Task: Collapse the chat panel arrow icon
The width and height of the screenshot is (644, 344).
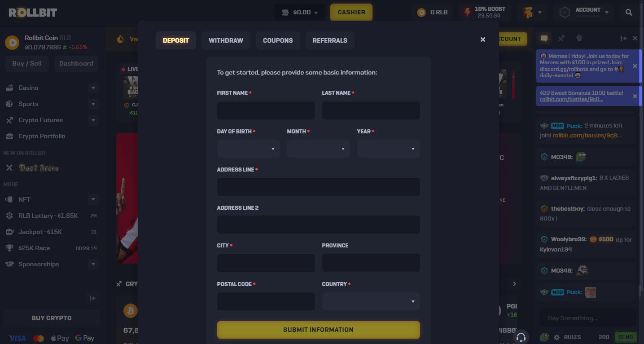Action: point(624,39)
